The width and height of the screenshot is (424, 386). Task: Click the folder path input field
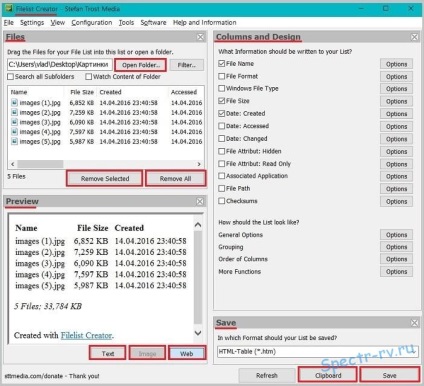60,65
